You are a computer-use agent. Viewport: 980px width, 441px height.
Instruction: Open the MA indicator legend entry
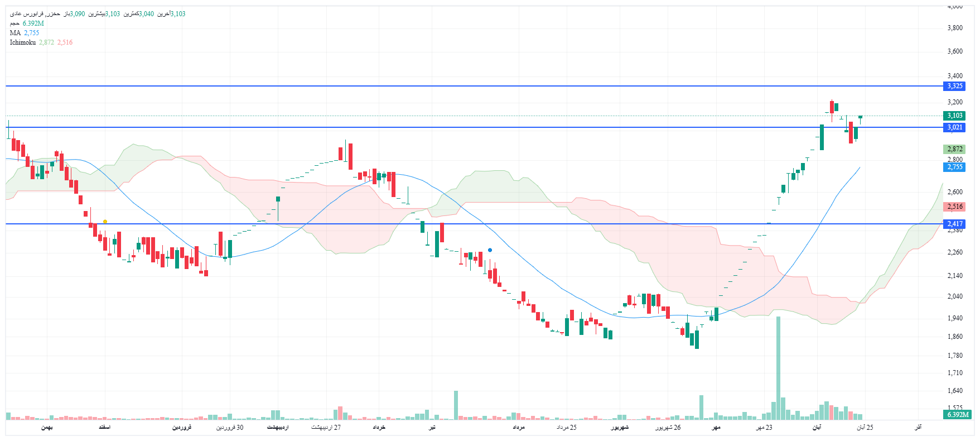coord(15,33)
